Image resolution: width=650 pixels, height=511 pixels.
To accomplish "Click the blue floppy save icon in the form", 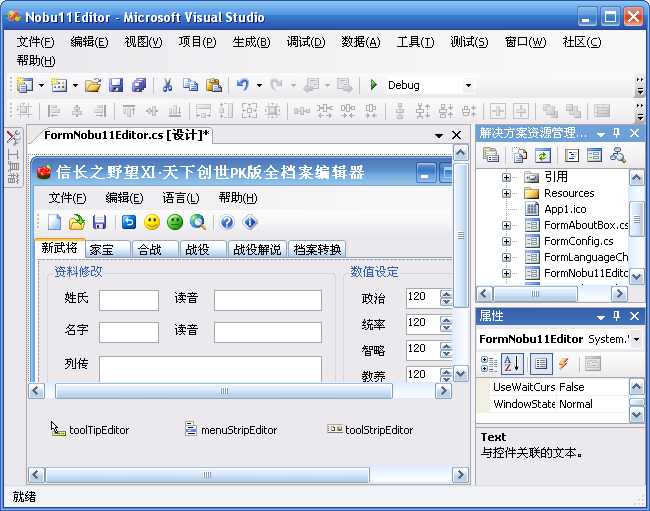I will pos(99,223).
